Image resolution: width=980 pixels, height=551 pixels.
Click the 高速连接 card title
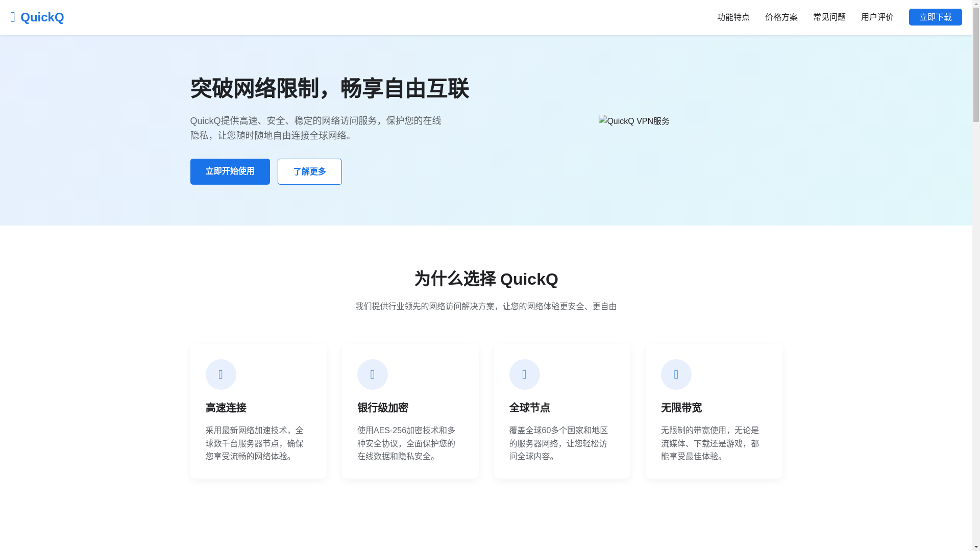226,408
